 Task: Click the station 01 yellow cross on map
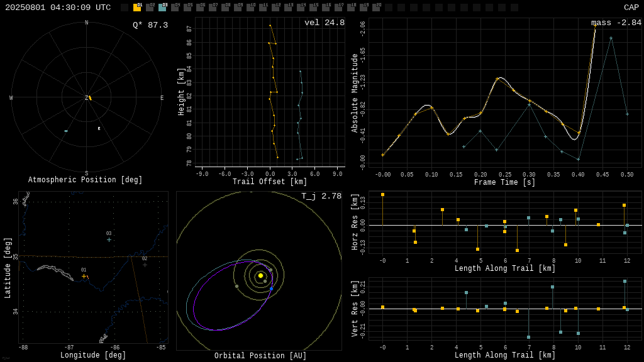point(84,277)
